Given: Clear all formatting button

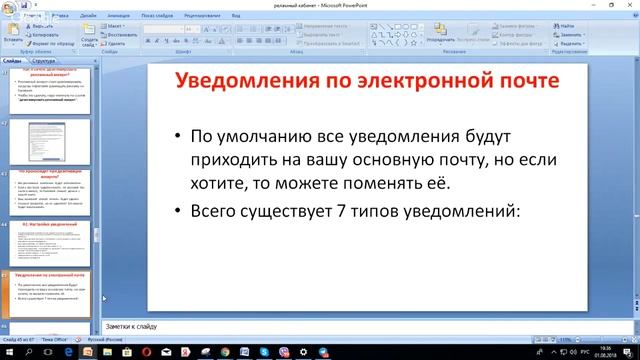Looking at the screenshot, I should pyautogui.click(x=226, y=29).
